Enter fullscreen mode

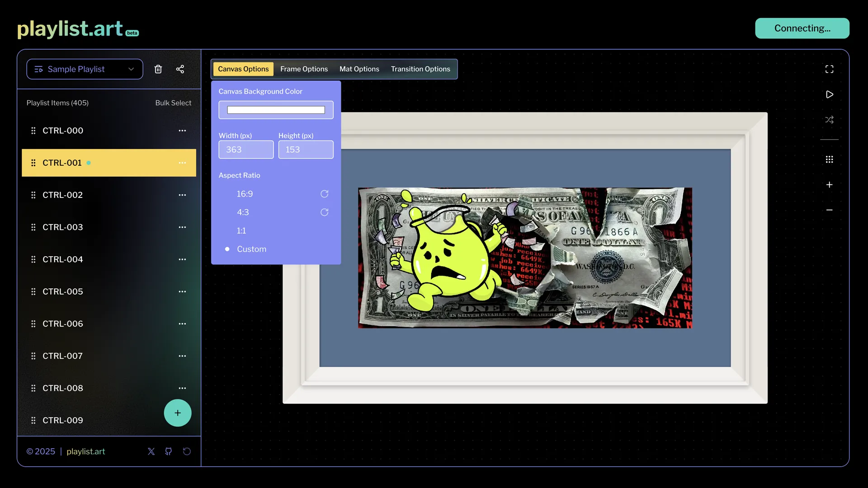click(x=829, y=69)
